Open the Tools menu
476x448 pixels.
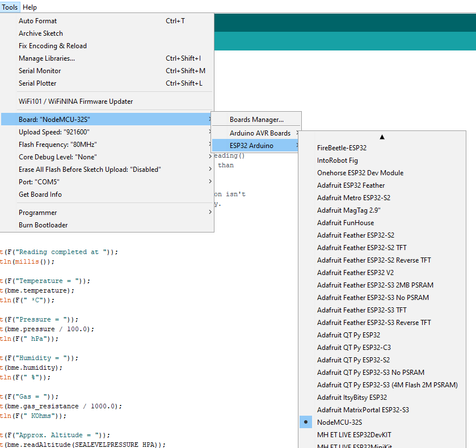(10, 7)
